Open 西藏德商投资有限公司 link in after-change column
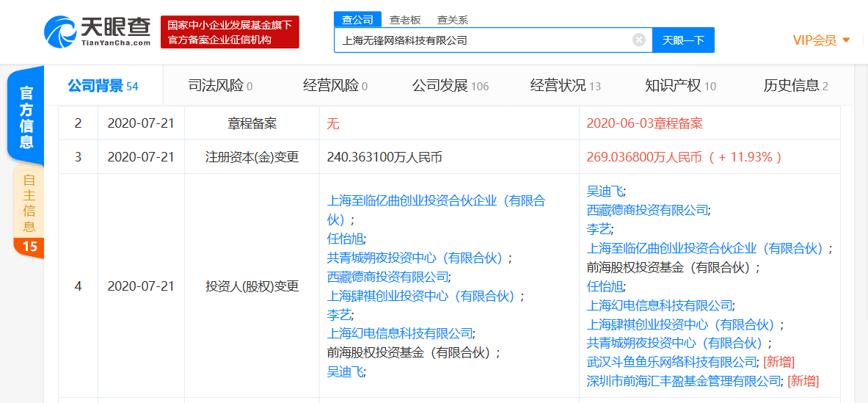Viewport: 868px width, 403px height. pos(648,211)
